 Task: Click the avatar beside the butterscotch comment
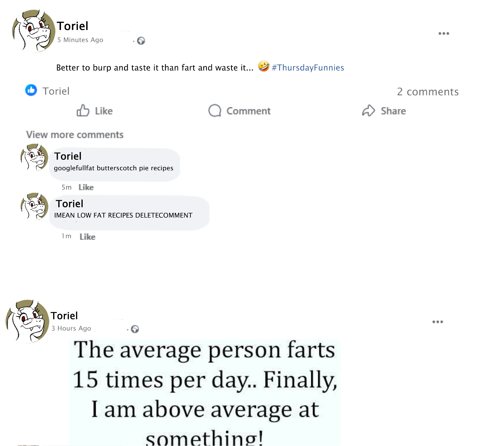34,158
